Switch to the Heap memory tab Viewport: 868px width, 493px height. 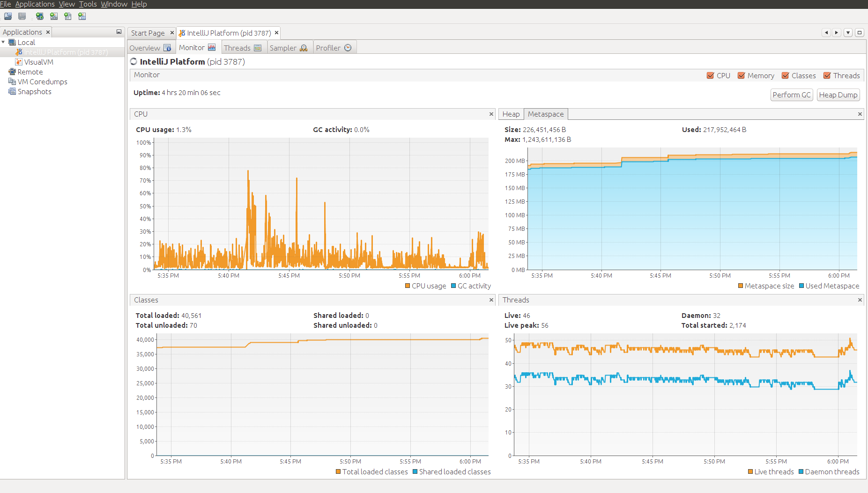[x=511, y=114]
